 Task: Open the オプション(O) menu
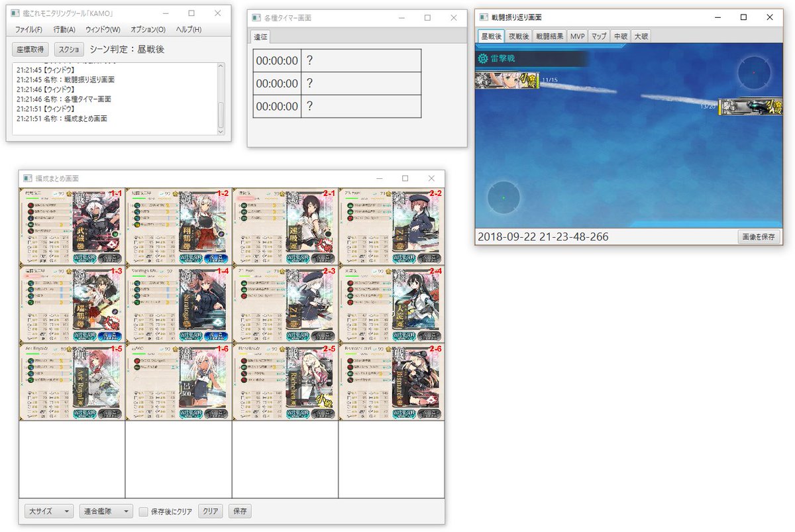(148, 29)
